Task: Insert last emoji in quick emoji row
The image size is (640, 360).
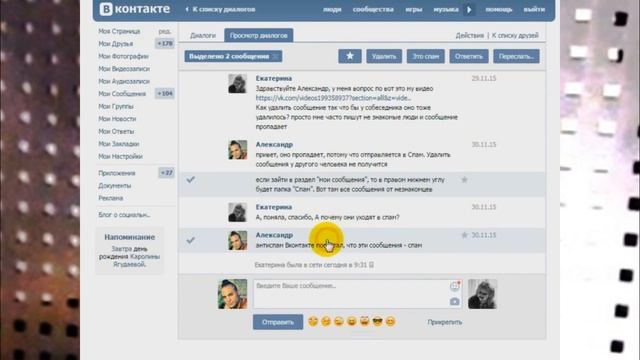Action: coord(391,322)
